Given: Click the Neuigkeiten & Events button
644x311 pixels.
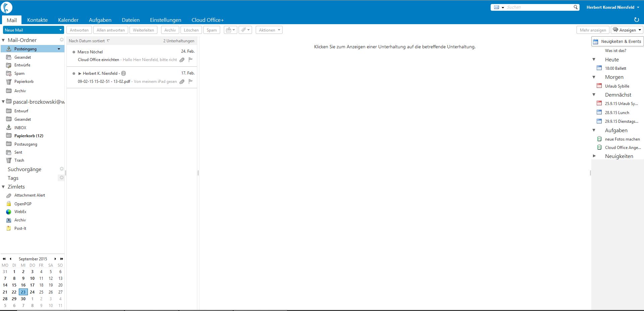Looking at the screenshot, I should point(617,41).
